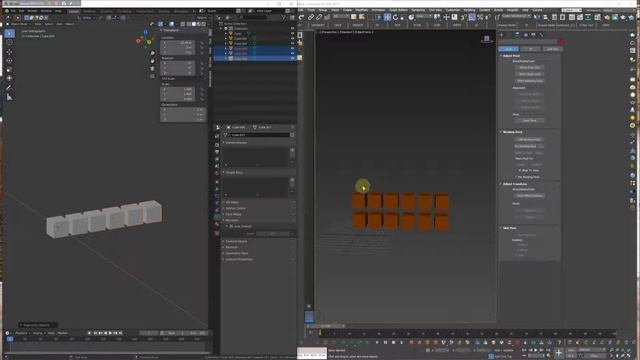Screen dimensions: 640x360
Task: Click the ViewCube in the 3ds Max viewport
Action: 487,39
